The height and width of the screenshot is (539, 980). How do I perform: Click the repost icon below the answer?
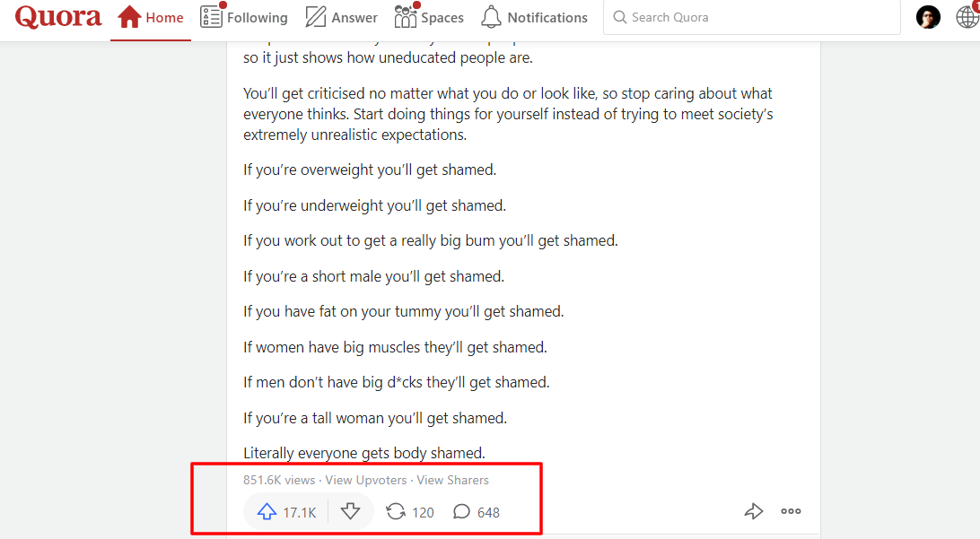pyautogui.click(x=395, y=511)
